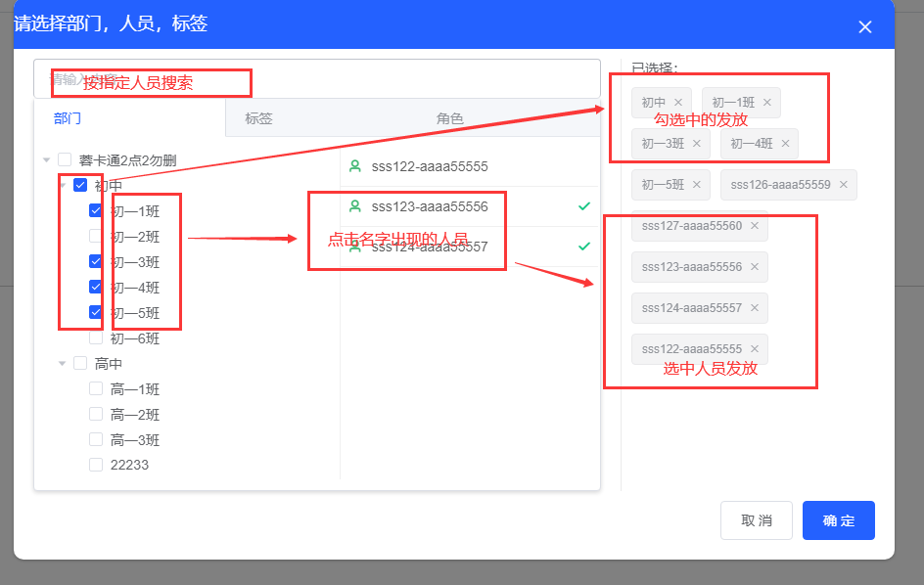Remove the 初一1班 selected tag
The width and height of the screenshot is (924, 585).
pos(767,103)
